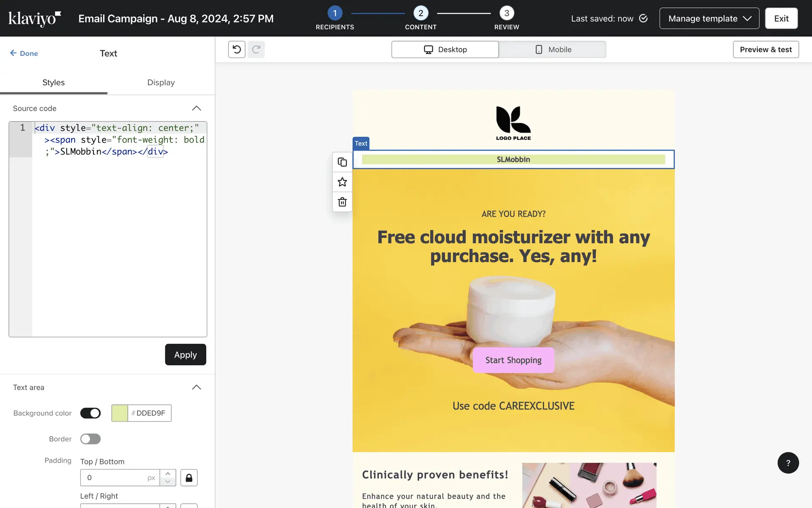Viewport: 812px width, 508px height.
Task: Open the help question mark button
Action: (788, 463)
